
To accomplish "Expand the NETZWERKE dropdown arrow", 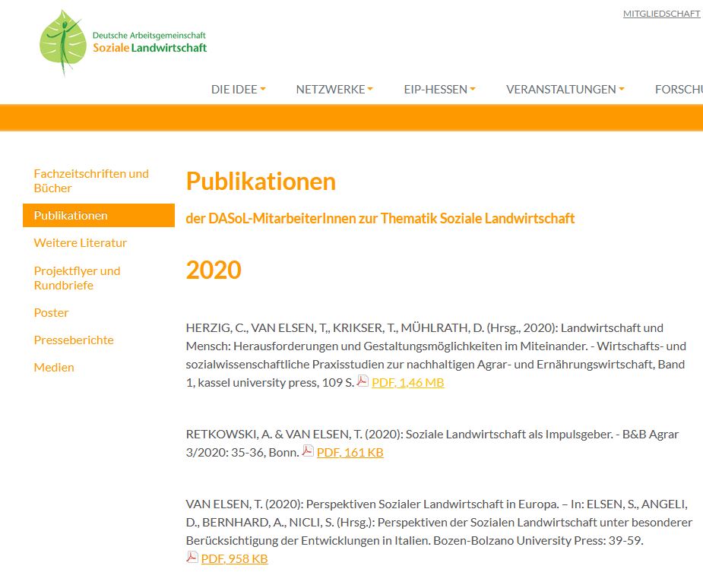I will click(370, 89).
